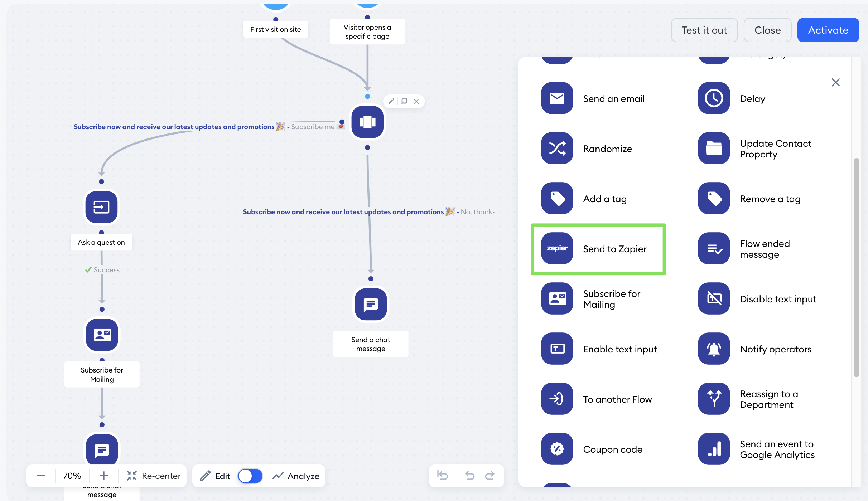The width and height of the screenshot is (868, 501).
Task: Select the decision node with card icon
Action: tap(367, 122)
